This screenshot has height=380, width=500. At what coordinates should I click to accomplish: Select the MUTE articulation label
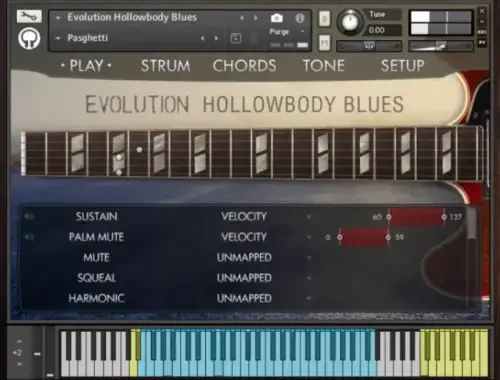[x=97, y=257]
